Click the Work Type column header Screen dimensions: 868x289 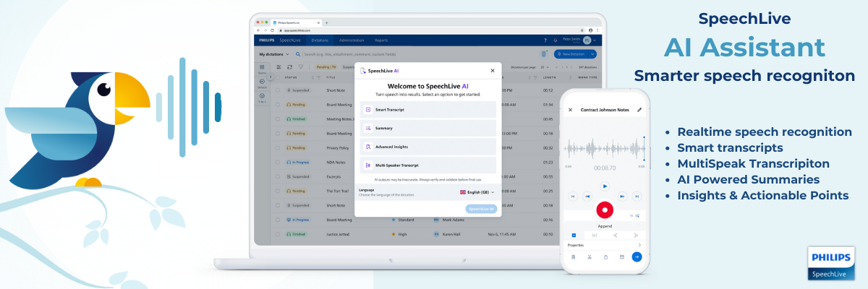[587, 77]
